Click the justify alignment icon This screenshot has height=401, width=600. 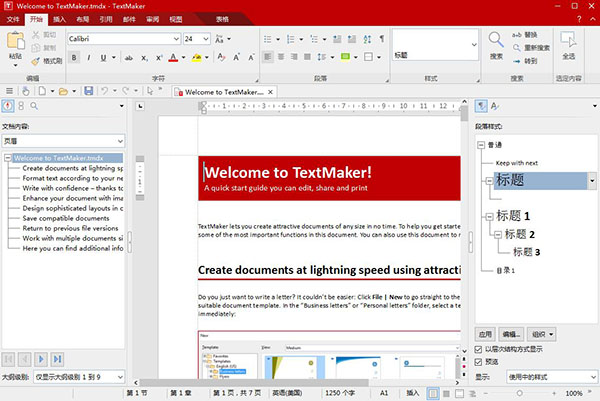click(x=307, y=57)
